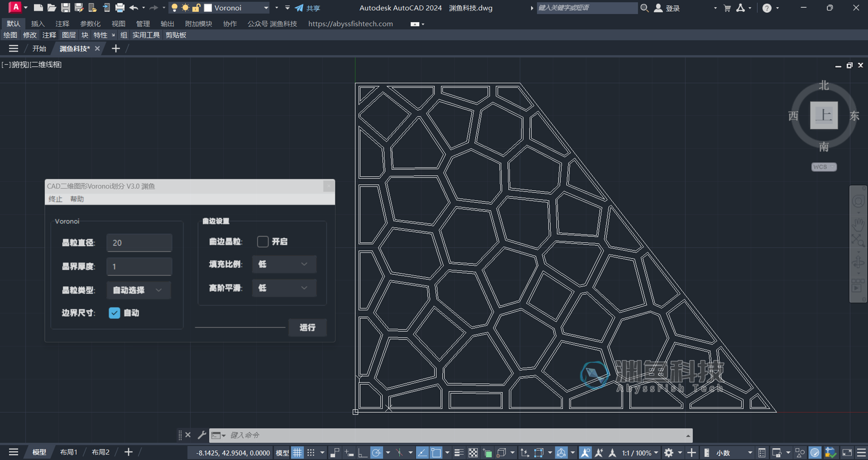Click the search magnifier icon in title bar

tap(644, 8)
